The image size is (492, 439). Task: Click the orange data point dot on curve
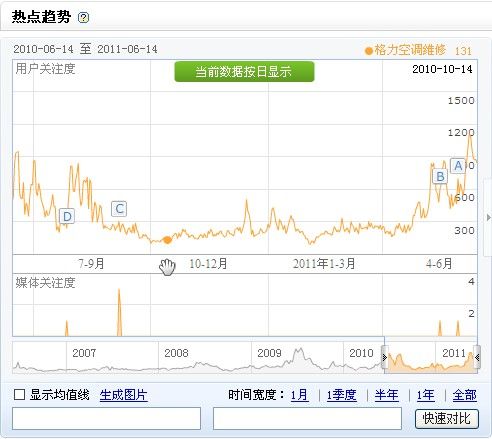point(167,240)
